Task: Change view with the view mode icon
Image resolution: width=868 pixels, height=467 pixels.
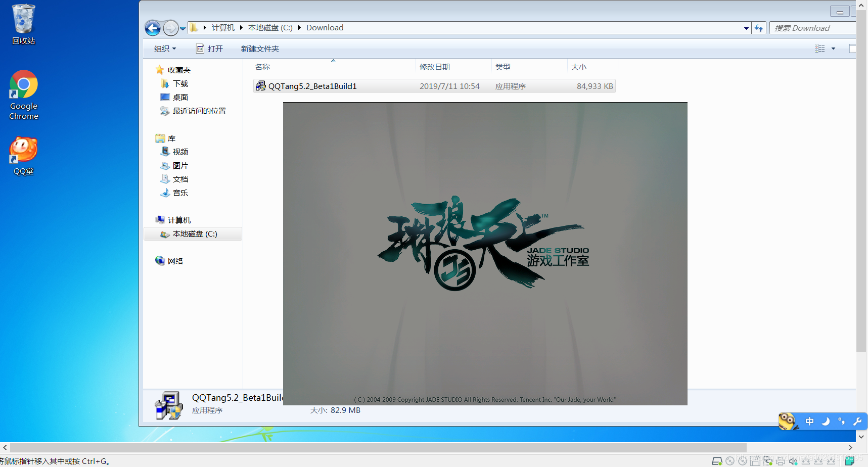Action: [x=820, y=49]
